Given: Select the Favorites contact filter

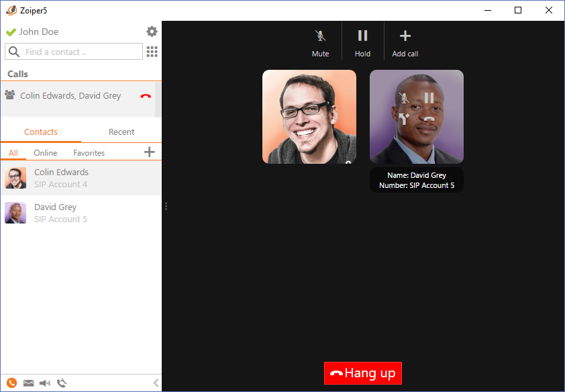Looking at the screenshot, I should pos(89,153).
